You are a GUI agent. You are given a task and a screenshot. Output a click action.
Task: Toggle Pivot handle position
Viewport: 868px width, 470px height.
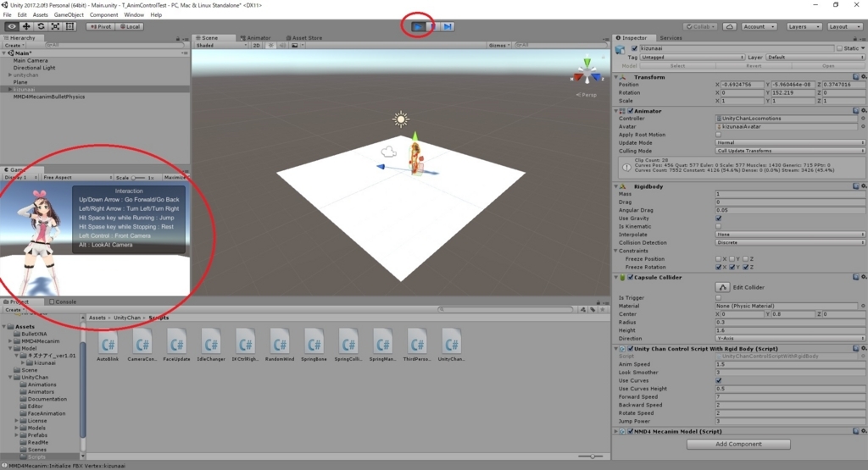point(101,26)
